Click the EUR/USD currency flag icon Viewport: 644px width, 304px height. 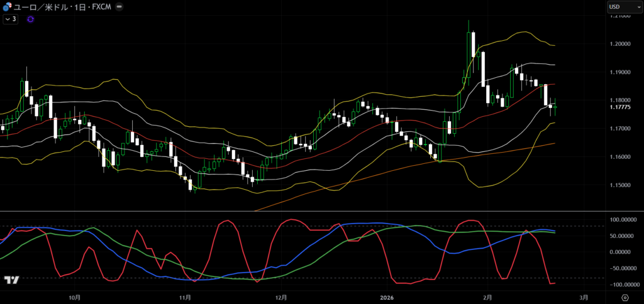point(7,7)
